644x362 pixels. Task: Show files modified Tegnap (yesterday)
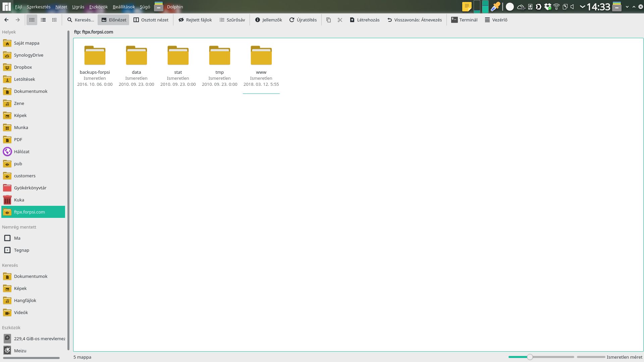(33, 250)
